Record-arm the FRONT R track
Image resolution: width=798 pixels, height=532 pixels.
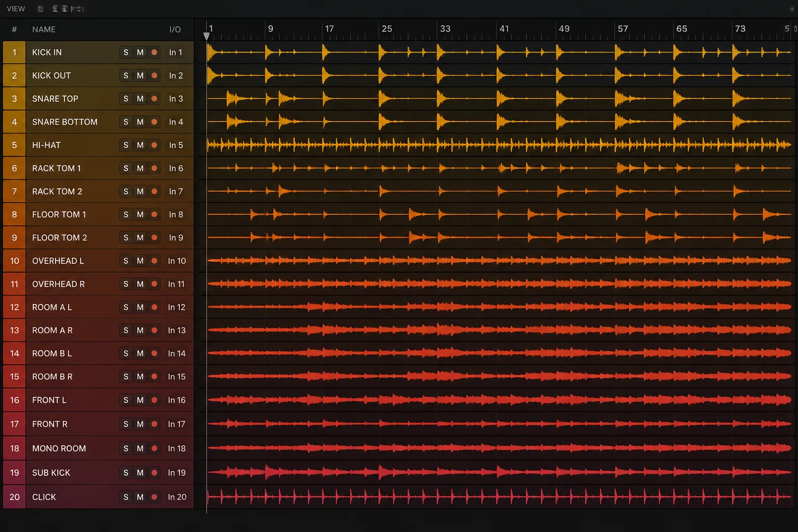[x=154, y=424]
